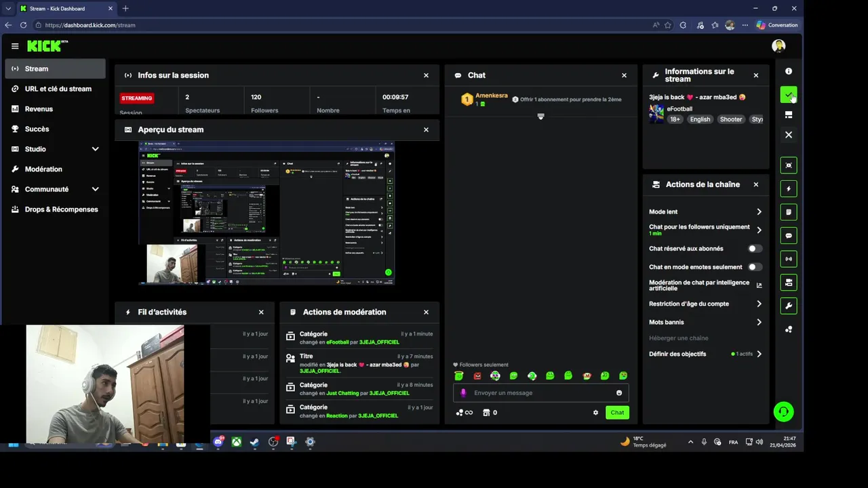Click the purple microphone icon in chat input
Screen dimensions: 868x488
pyautogui.click(x=464, y=393)
